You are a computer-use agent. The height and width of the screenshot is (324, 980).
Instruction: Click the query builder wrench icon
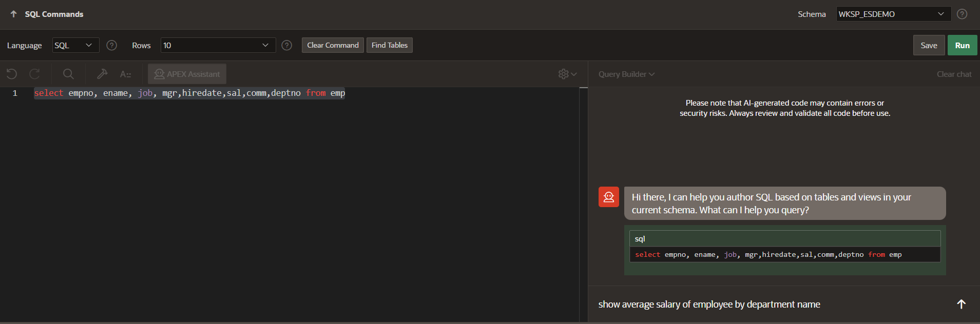tap(102, 74)
